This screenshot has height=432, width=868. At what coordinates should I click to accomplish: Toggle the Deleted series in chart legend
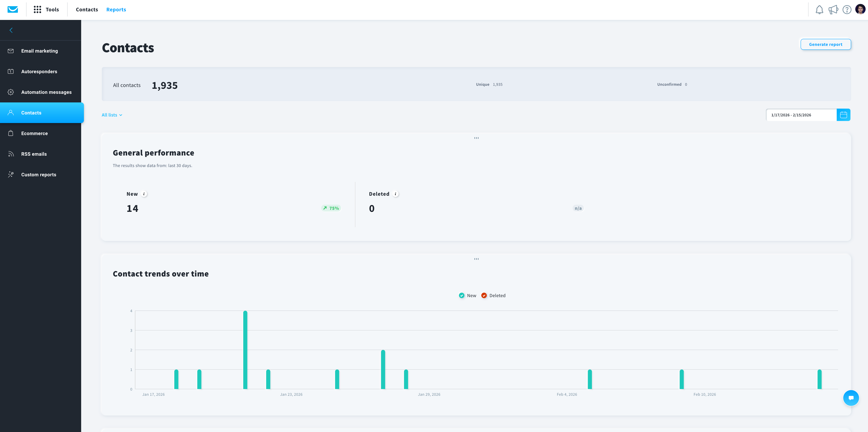pyautogui.click(x=493, y=296)
